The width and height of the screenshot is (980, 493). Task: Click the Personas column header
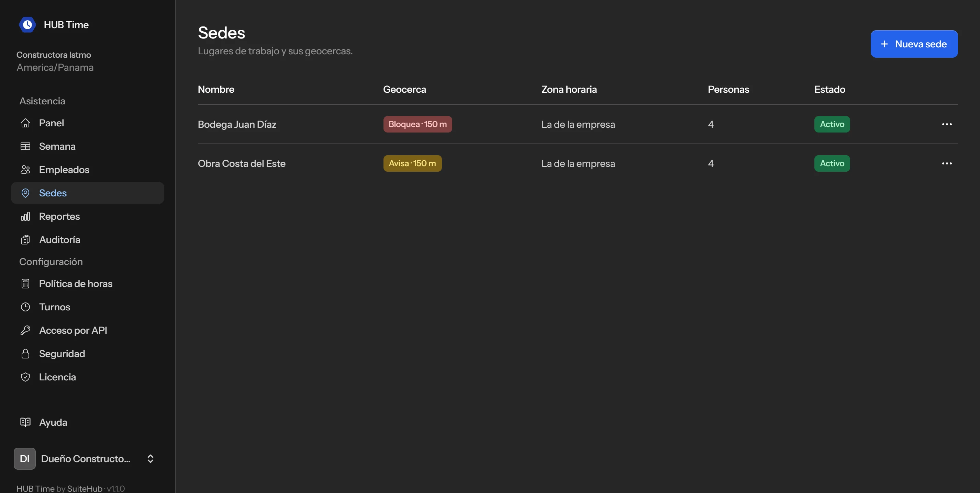tap(728, 89)
